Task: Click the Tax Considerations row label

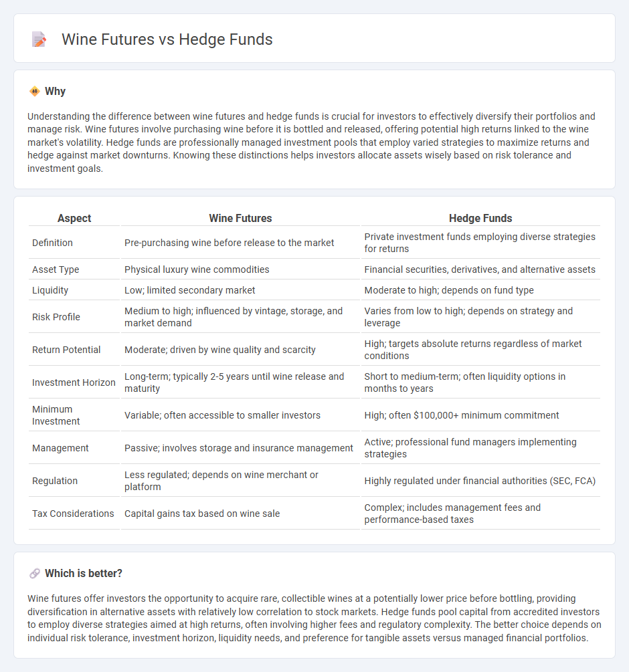Action: (73, 514)
